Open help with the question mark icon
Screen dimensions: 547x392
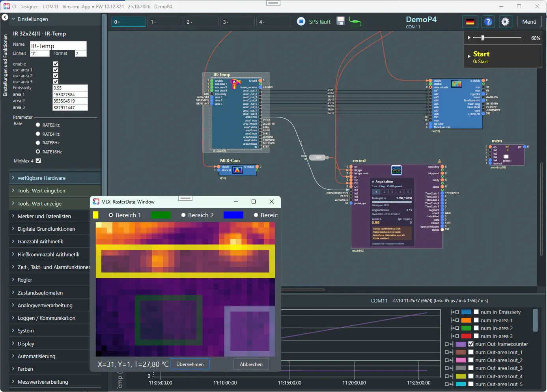pyautogui.click(x=488, y=22)
